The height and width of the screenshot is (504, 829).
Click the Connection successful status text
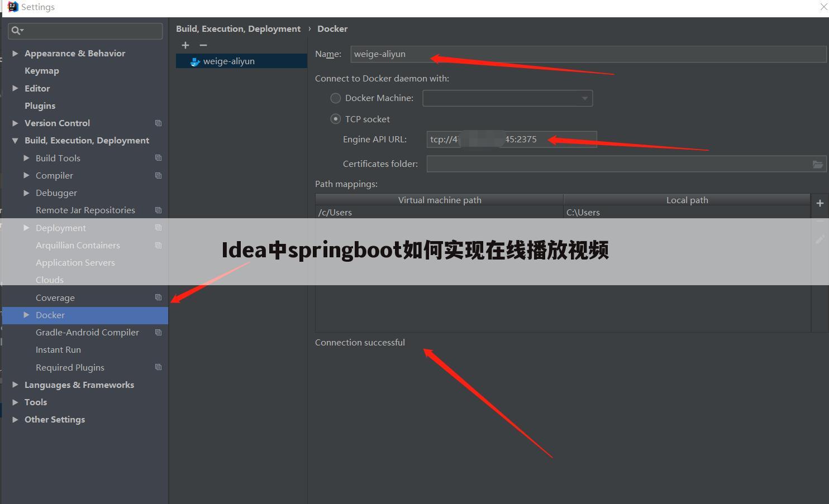(x=360, y=342)
